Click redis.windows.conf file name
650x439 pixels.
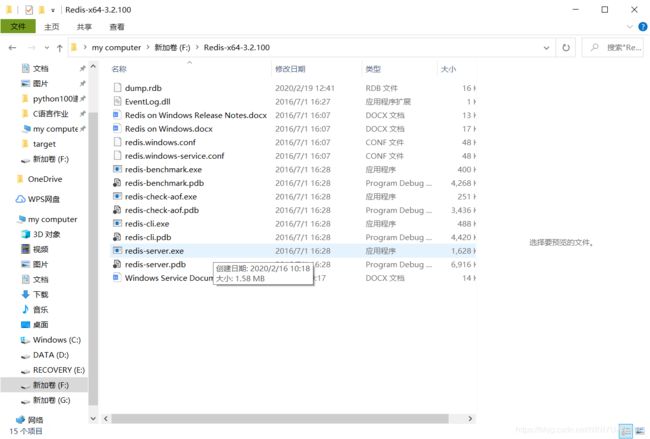(x=160, y=142)
